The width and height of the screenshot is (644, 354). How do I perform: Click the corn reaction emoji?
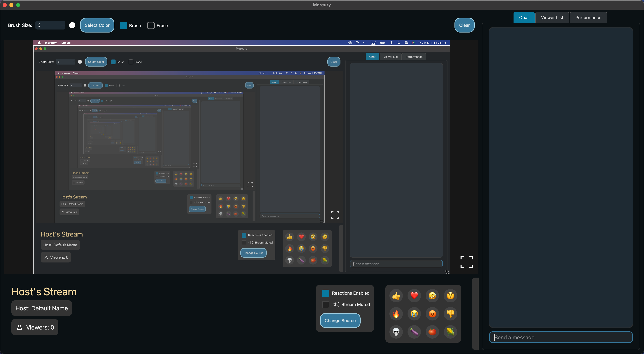click(x=450, y=332)
